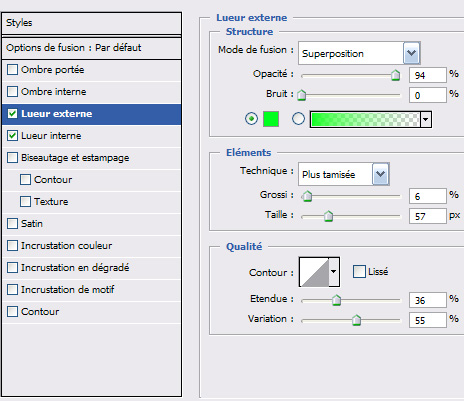This screenshot has width=464, height=401.
Task: Click the Taille value input field
Action: (x=427, y=216)
